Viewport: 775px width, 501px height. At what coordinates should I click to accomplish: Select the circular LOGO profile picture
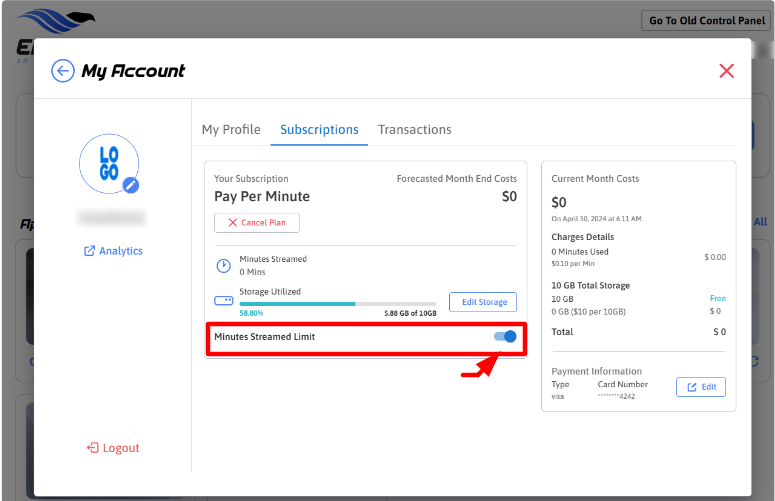pyautogui.click(x=108, y=163)
